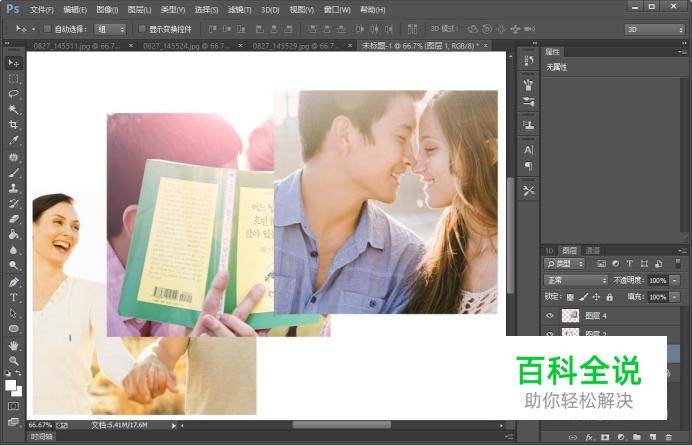692x445 pixels.
Task: Toggle lock position icon
Action: click(596, 297)
